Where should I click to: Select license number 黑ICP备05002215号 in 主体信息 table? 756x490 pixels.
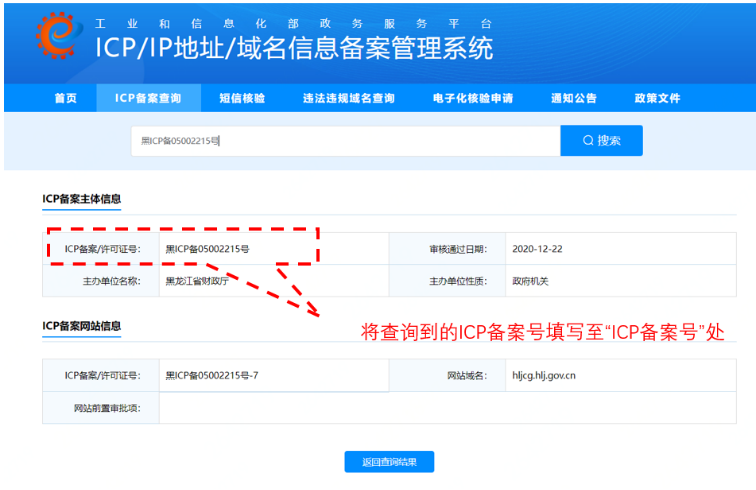207,249
